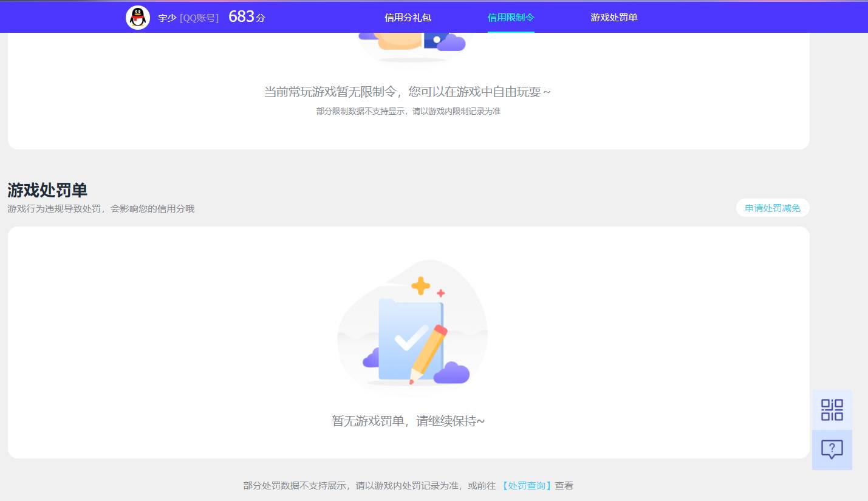The image size is (868, 501).
Task: Switch to the 信用分礼包 tab
Action: (x=407, y=17)
